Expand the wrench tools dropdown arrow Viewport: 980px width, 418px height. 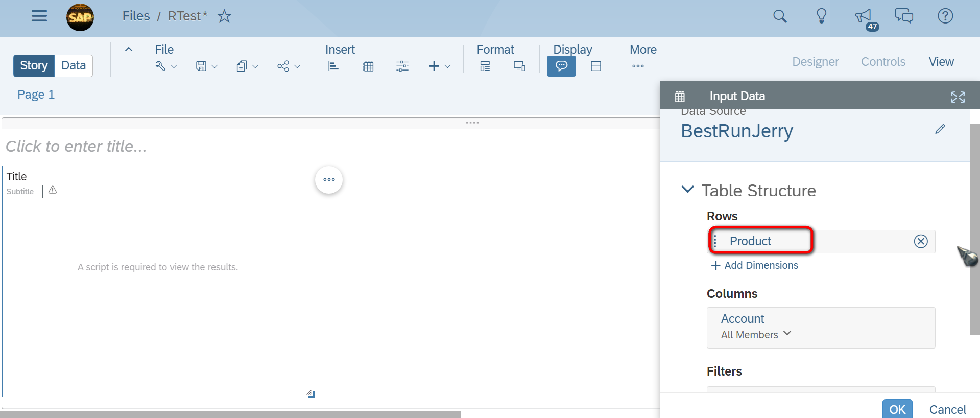(174, 66)
